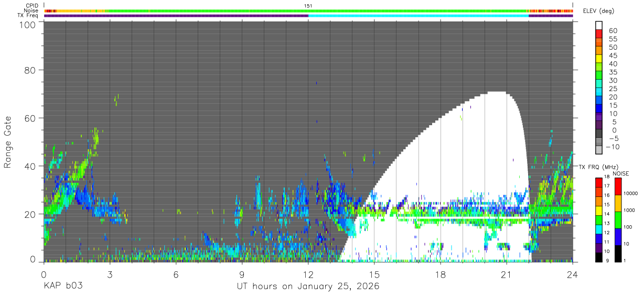644x297 pixels.
Task: Click the elevation colorbar label '60'
Action: [612, 30]
